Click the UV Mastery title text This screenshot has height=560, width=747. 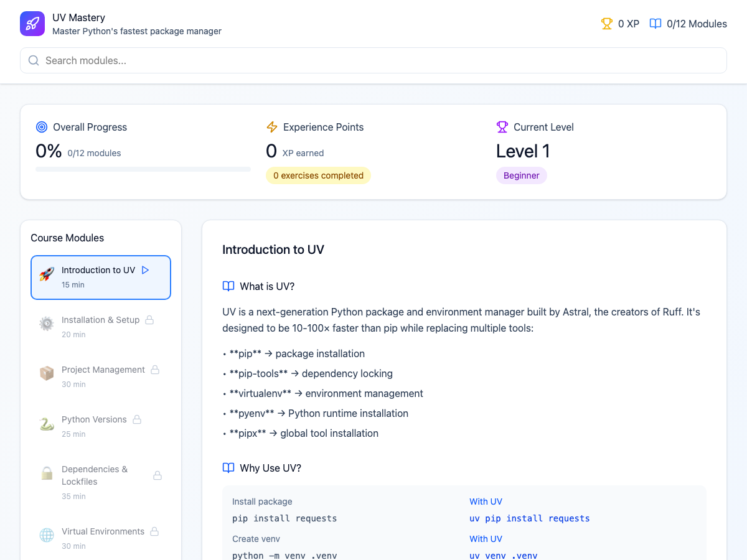(78, 17)
